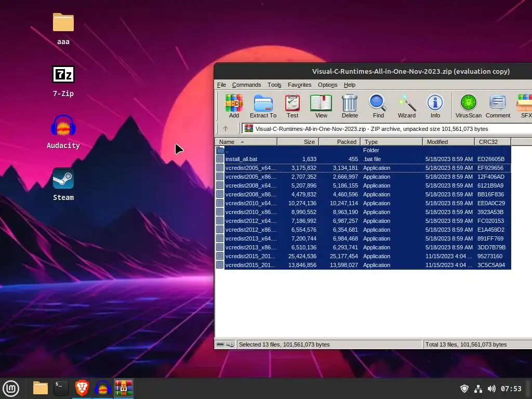This screenshot has width=532, height=399.
Task: Sort by the Size column header
Action: tap(298, 142)
